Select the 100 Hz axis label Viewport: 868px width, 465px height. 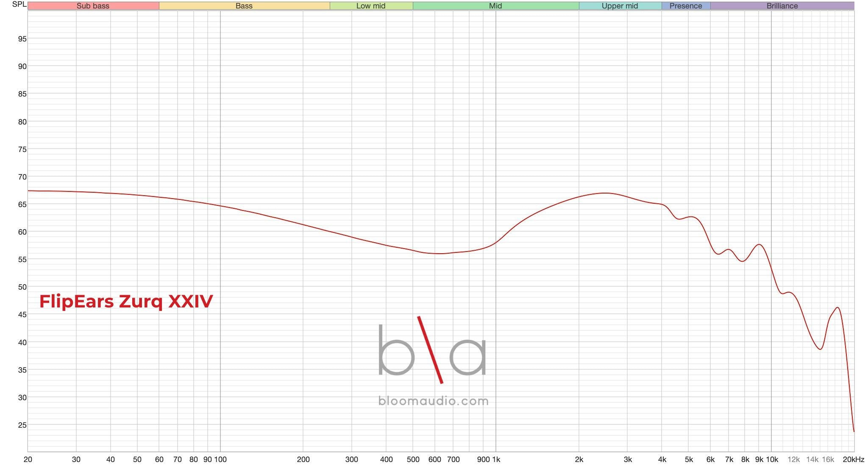pyautogui.click(x=221, y=459)
